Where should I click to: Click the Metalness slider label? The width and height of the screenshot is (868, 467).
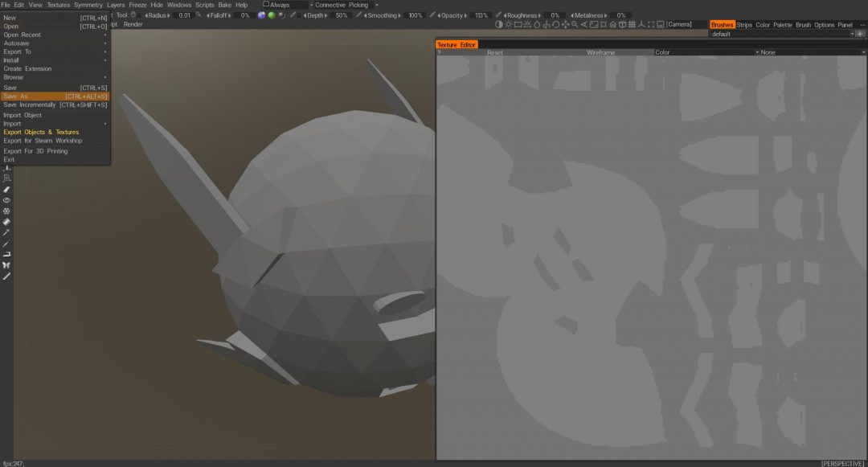pos(588,15)
